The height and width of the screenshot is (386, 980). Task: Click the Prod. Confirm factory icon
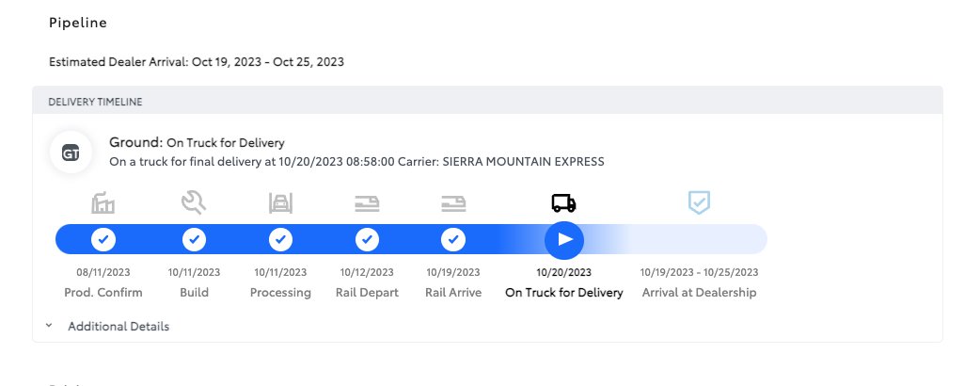(x=103, y=202)
